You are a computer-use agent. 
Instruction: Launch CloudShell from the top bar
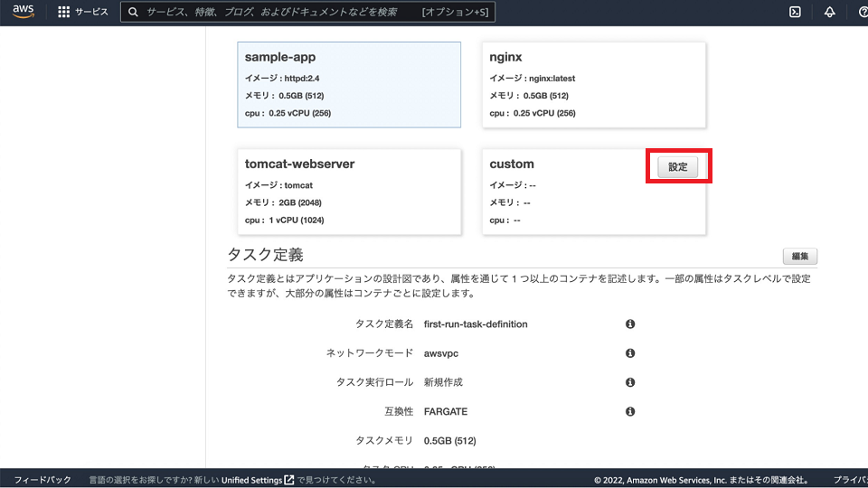(795, 12)
